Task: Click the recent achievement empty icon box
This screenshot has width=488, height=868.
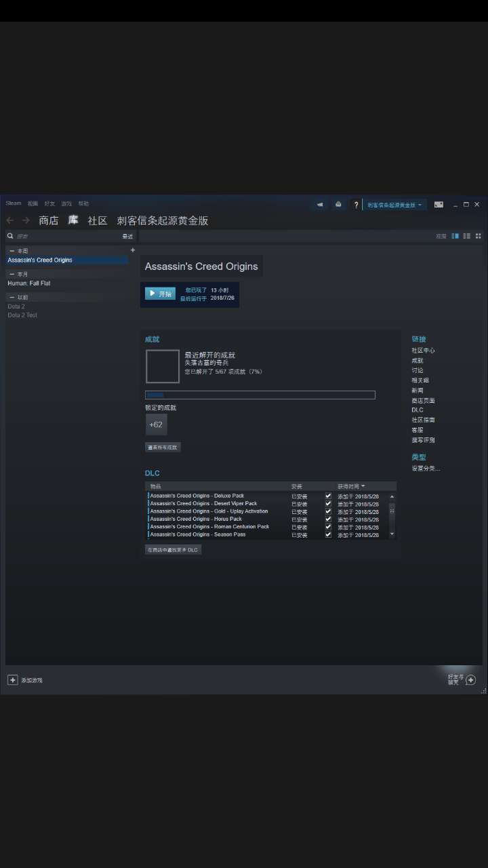Action: click(x=163, y=366)
